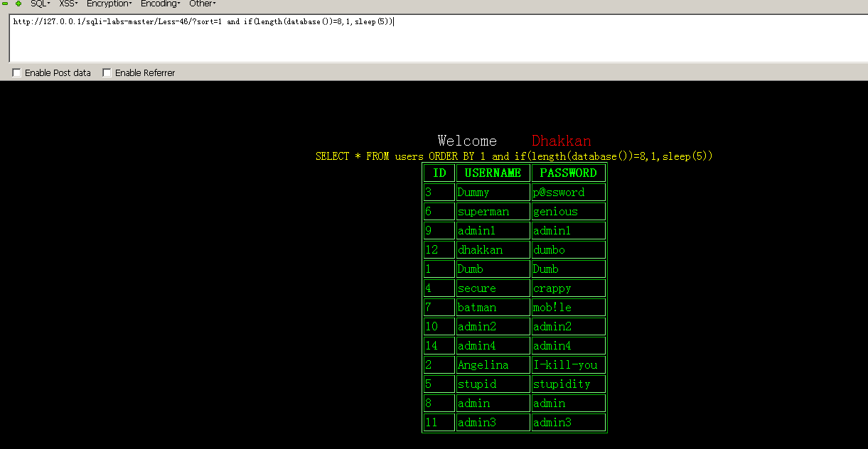Tick the Enable Referrer checkbox
Screen dimensions: 868x449
107,73
